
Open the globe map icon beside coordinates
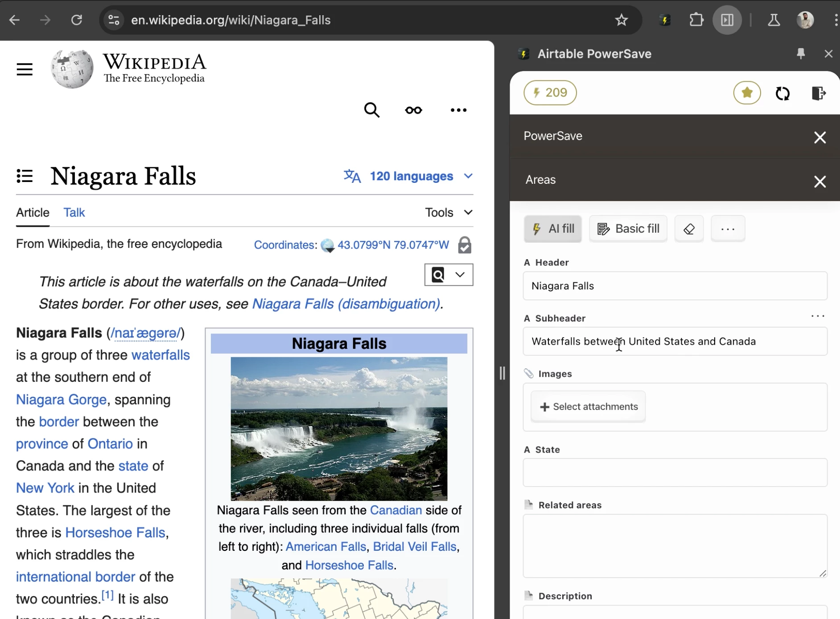tap(327, 245)
